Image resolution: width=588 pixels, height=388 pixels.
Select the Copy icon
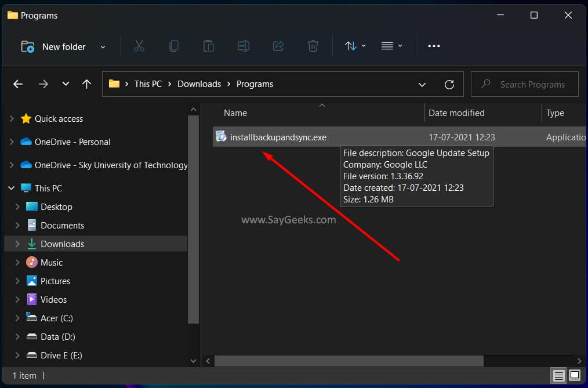pos(173,46)
